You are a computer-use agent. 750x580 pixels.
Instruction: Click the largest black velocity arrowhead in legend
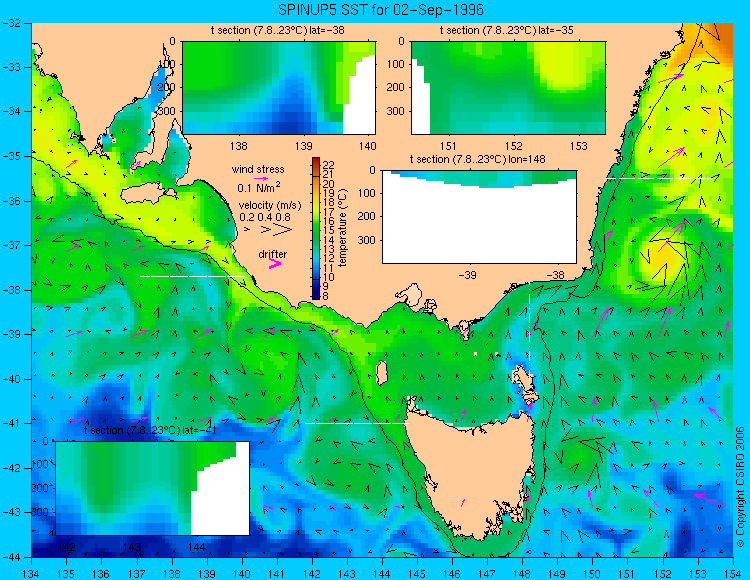coord(283,230)
